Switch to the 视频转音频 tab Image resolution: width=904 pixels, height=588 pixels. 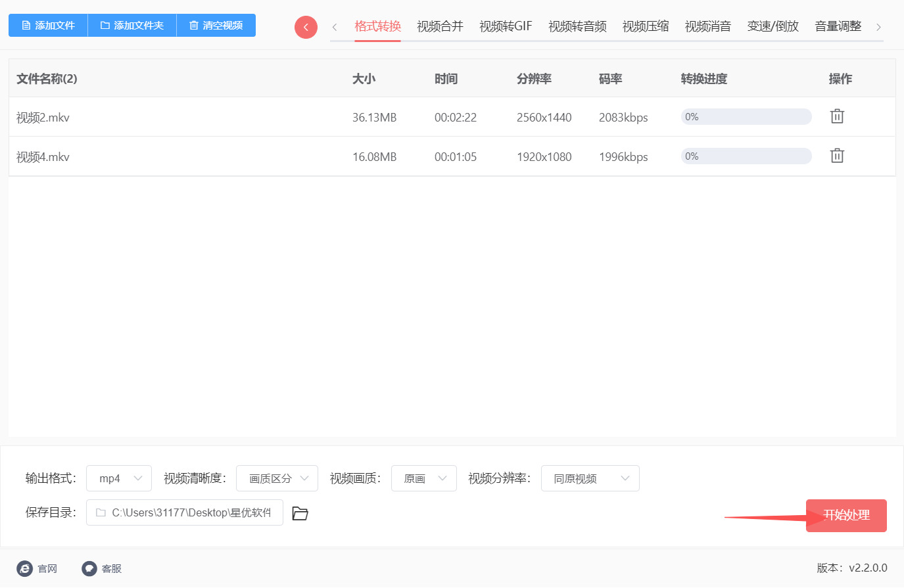pos(577,26)
